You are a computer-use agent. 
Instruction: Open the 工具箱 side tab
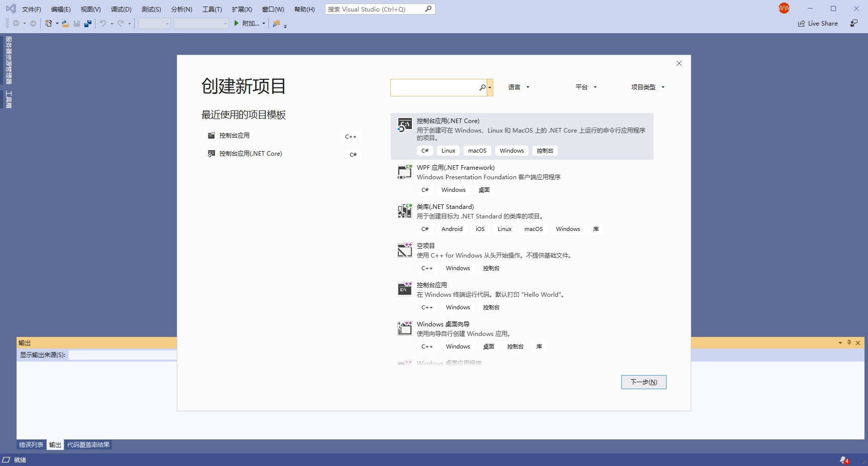9,99
